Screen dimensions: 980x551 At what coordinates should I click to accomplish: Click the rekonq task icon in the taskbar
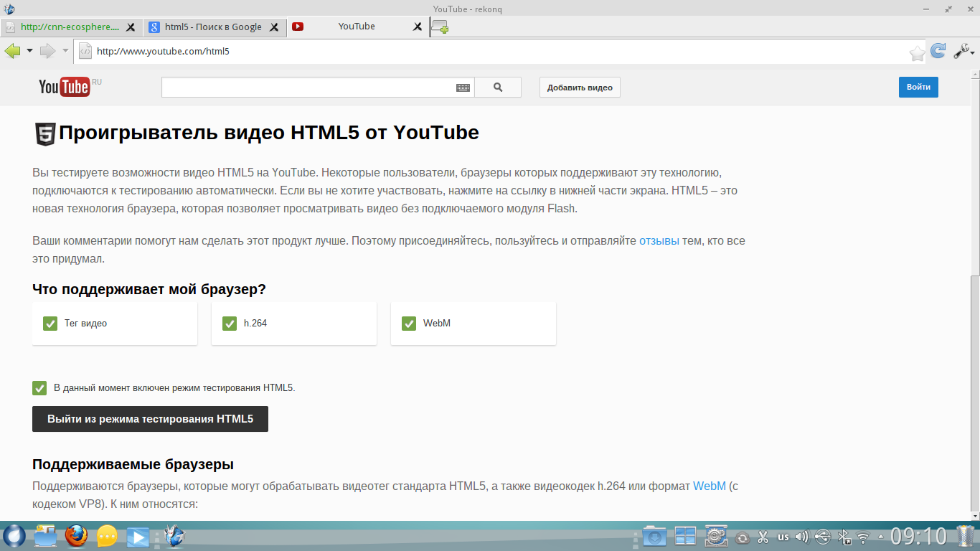point(174,536)
